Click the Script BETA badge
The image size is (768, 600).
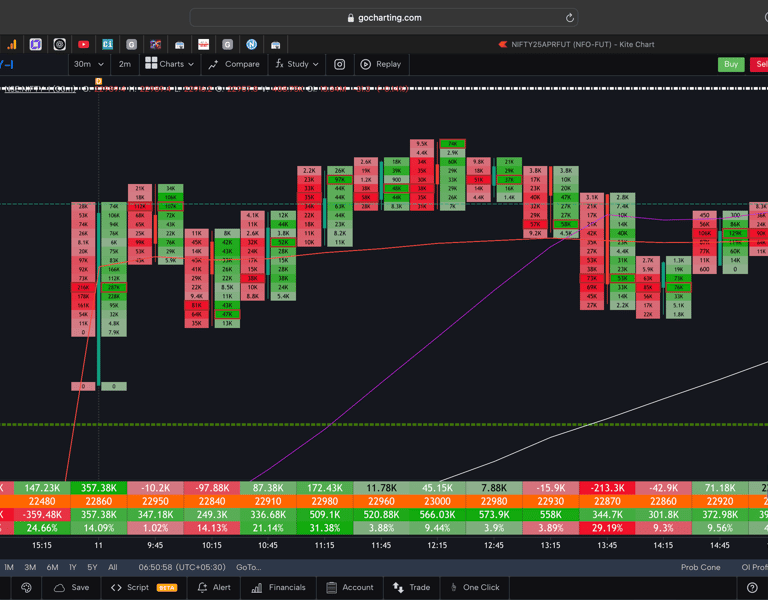point(167,588)
